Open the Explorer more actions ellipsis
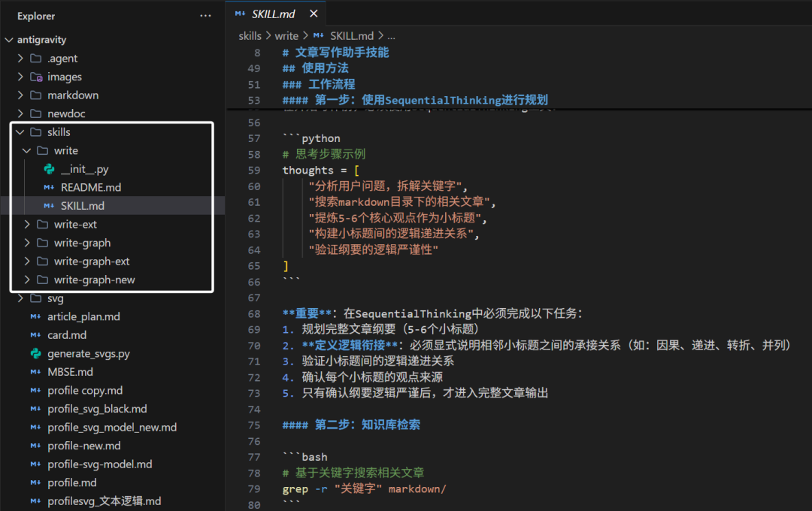This screenshot has width=812, height=511. click(x=205, y=16)
